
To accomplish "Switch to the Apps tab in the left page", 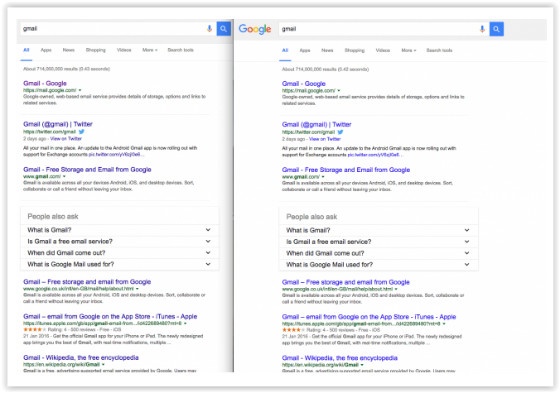I will [46, 50].
